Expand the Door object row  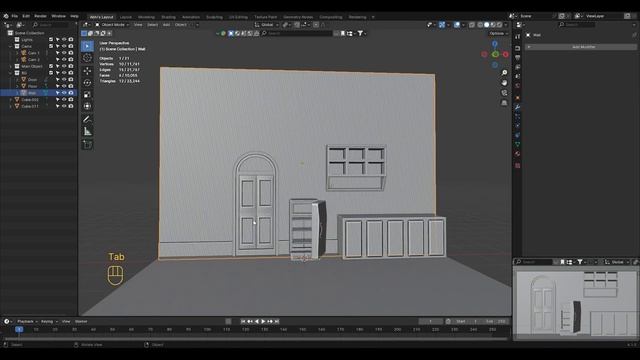click(x=17, y=80)
